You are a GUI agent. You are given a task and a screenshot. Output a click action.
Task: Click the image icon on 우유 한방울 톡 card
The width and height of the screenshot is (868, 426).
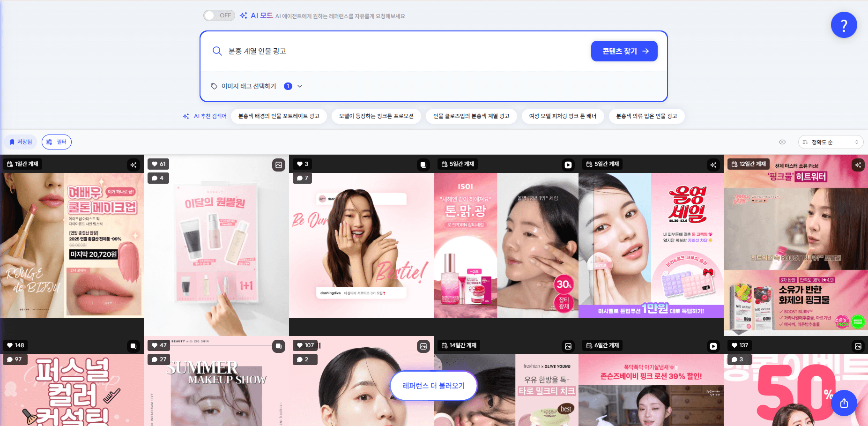pyautogui.click(x=568, y=346)
